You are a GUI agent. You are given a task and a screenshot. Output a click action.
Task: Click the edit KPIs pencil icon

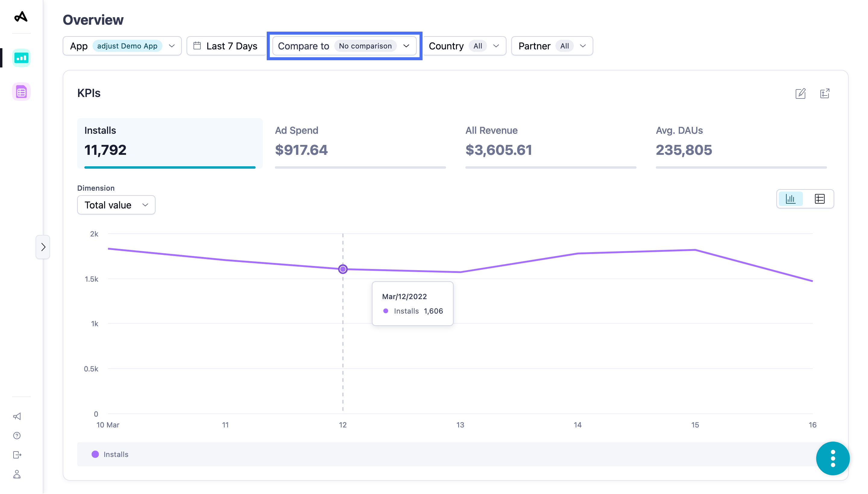tap(800, 94)
